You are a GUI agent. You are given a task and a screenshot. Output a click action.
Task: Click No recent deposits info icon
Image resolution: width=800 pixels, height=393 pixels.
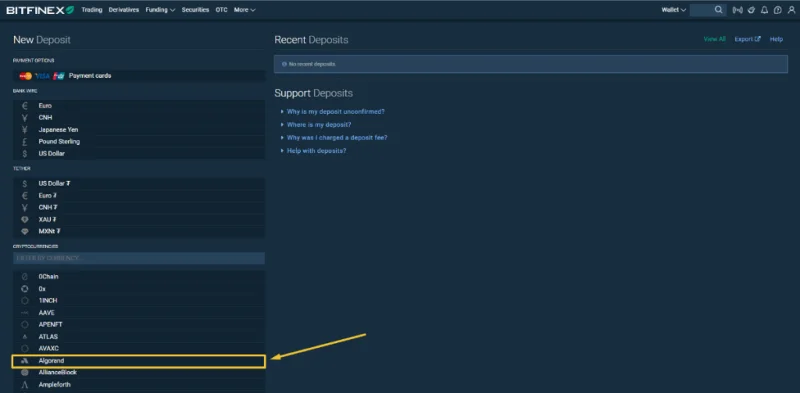284,64
